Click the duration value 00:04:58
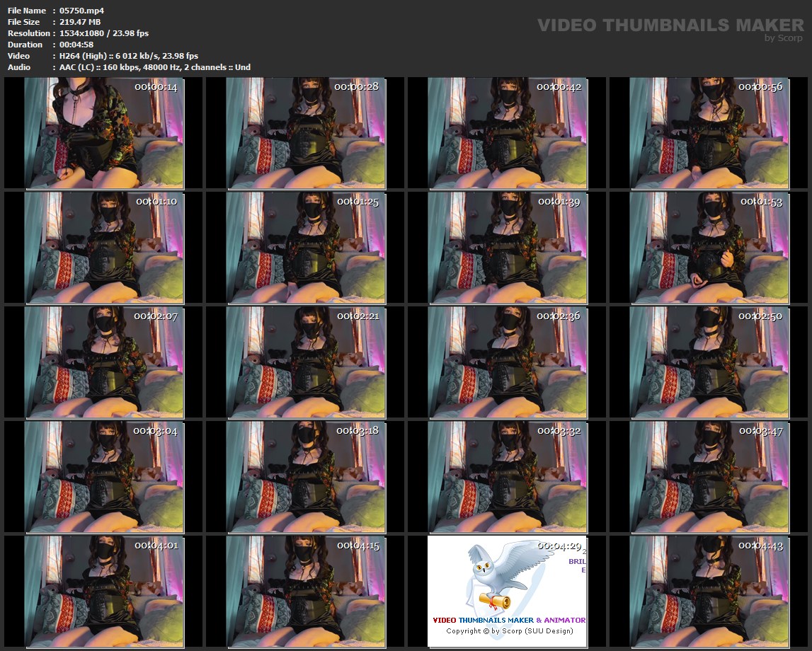Screen dimensions: 812x651 coord(76,45)
